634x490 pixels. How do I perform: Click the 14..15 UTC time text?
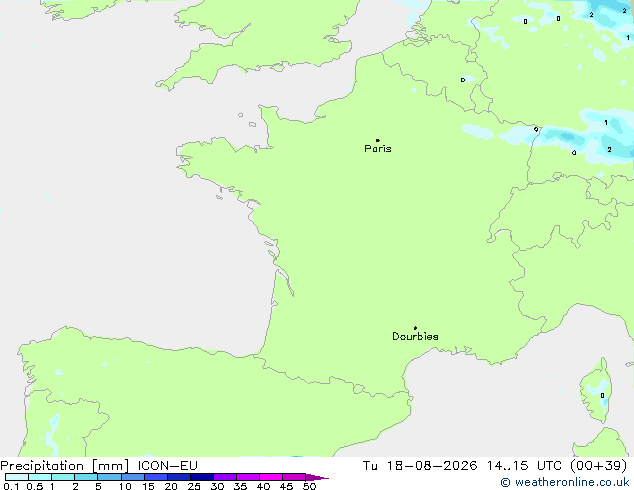(x=524, y=466)
